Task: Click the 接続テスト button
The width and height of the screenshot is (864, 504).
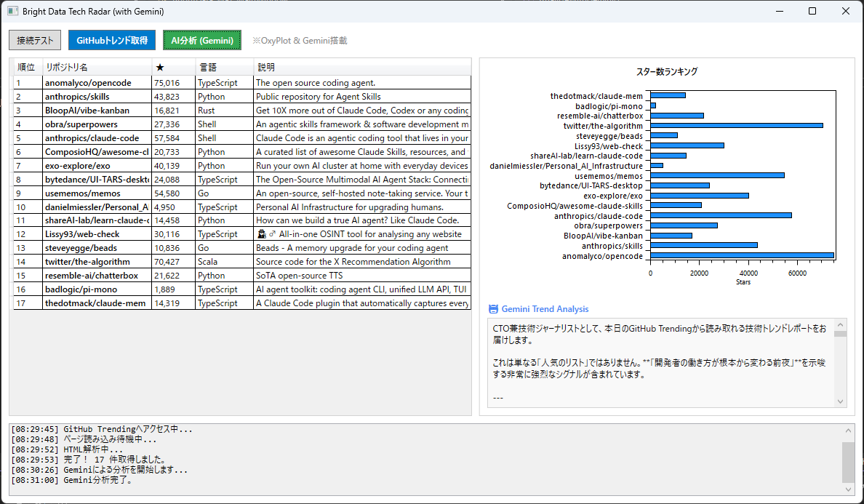Action: 35,40
